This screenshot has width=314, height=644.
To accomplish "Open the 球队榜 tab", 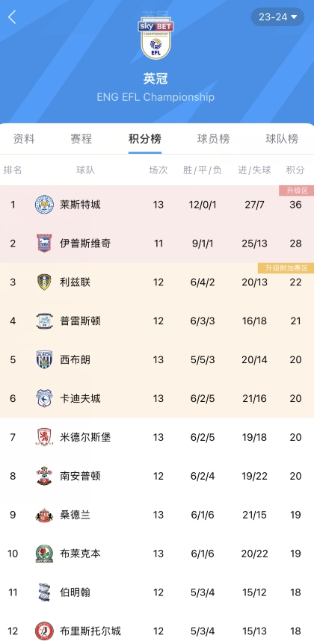I will [x=282, y=139].
